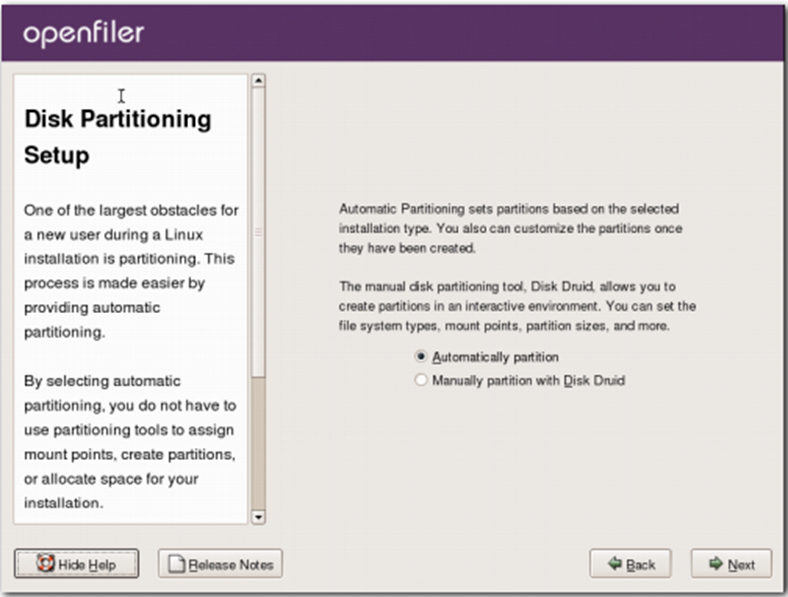Select Manually partition with Disk Druid radio
This screenshot has width=788, height=597.
tap(421, 380)
